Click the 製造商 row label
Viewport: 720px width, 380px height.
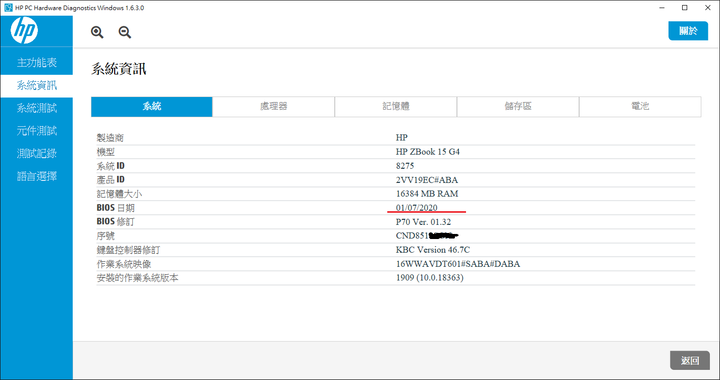pyautogui.click(x=110, y=138)
